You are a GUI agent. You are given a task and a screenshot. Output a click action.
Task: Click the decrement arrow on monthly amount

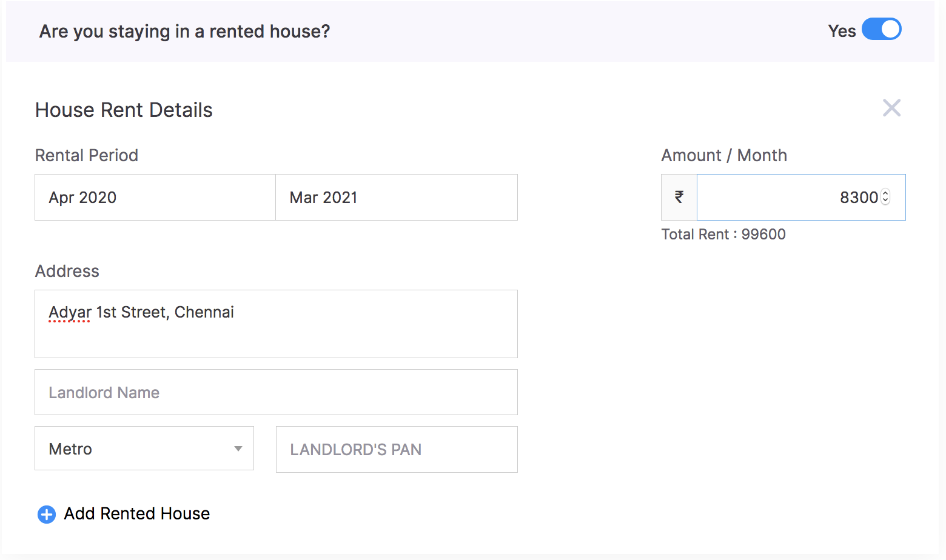point(885,201)
